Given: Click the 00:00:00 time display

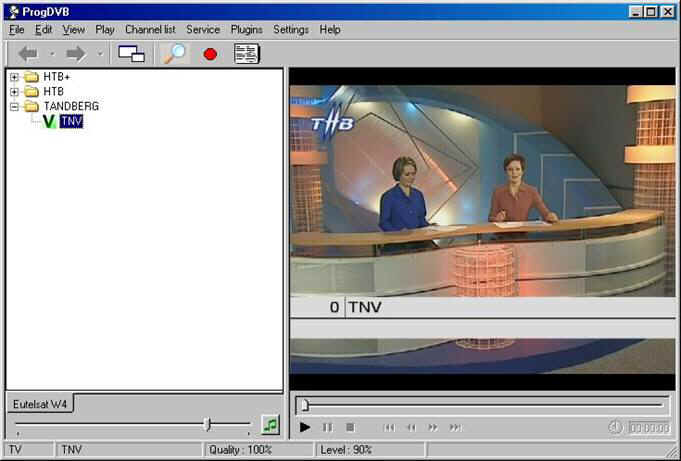Looking at the screenshot, I should [x=650, y=428].
